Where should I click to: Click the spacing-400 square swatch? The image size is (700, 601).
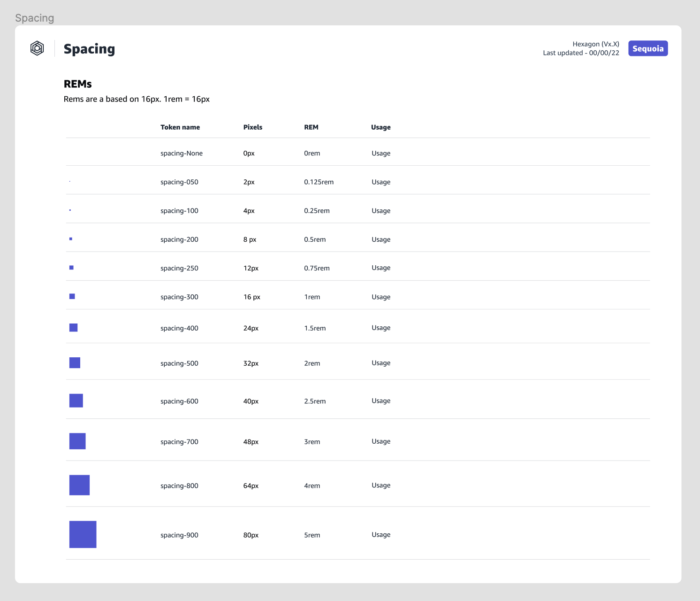73,328
